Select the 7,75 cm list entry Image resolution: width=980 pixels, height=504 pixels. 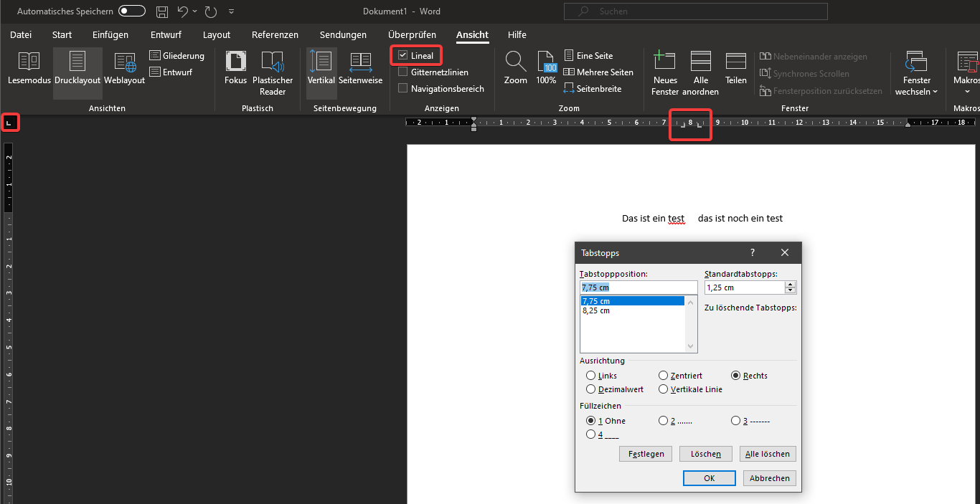pyautogui.click(x=632, y=301)
